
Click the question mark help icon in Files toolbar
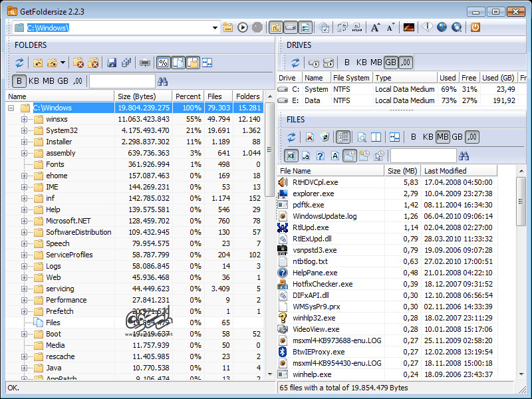(319, 156)
